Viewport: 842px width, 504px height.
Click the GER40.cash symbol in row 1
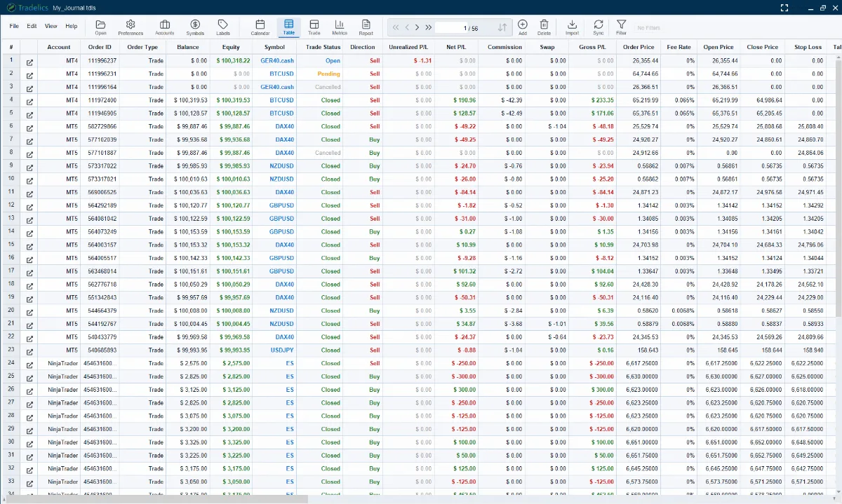pos(276,61)
